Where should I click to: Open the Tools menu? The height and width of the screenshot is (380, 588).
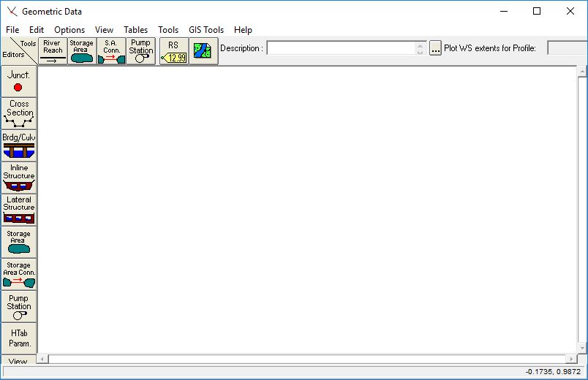pos(168,30)
